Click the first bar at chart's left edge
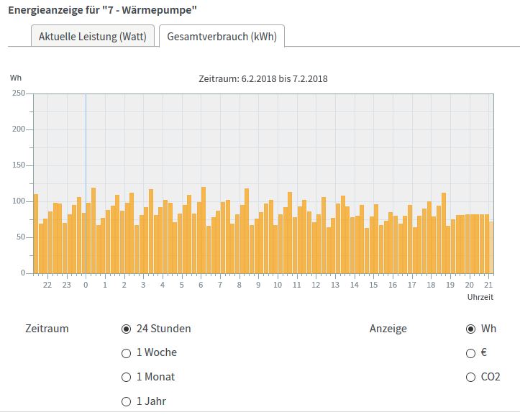520x420 pixels. point(36,234)
